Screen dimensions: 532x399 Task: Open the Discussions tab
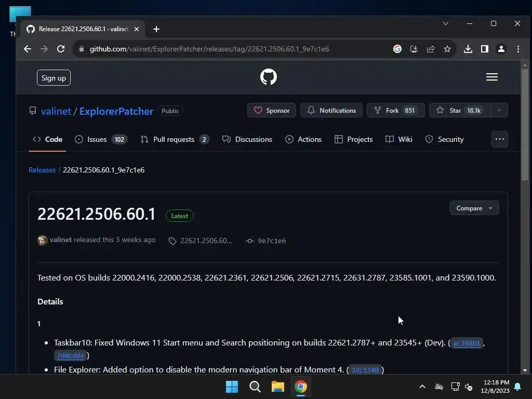[x=247, y=139]
